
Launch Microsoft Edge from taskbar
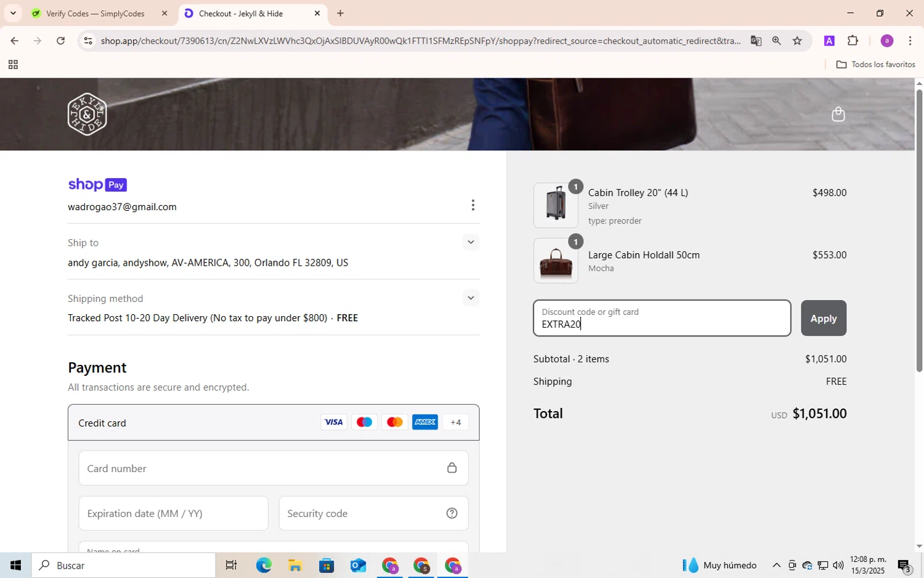263,565
